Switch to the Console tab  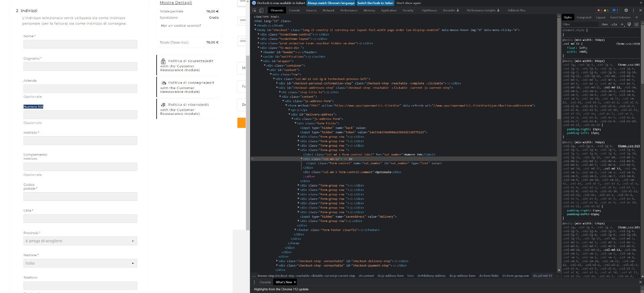294,10
